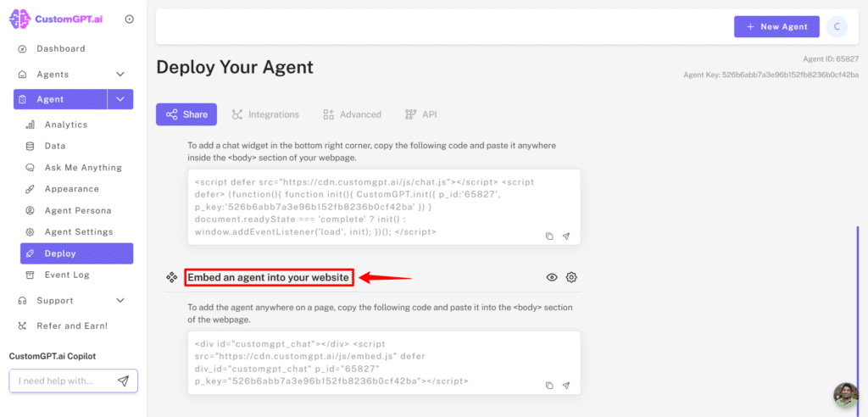Open the live chat avatar bubble
The width and height of the screenshot is (868, 417).
(846, 396)
